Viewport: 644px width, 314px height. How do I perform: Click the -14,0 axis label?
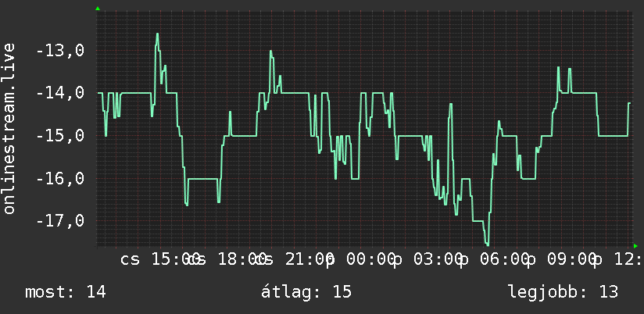click(60, 93)
